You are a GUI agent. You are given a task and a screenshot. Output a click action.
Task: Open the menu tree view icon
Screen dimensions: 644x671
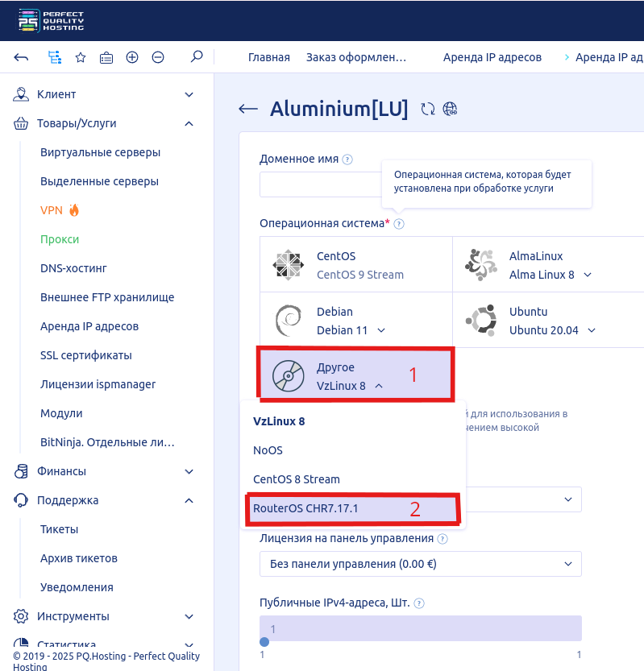(54, 57)
